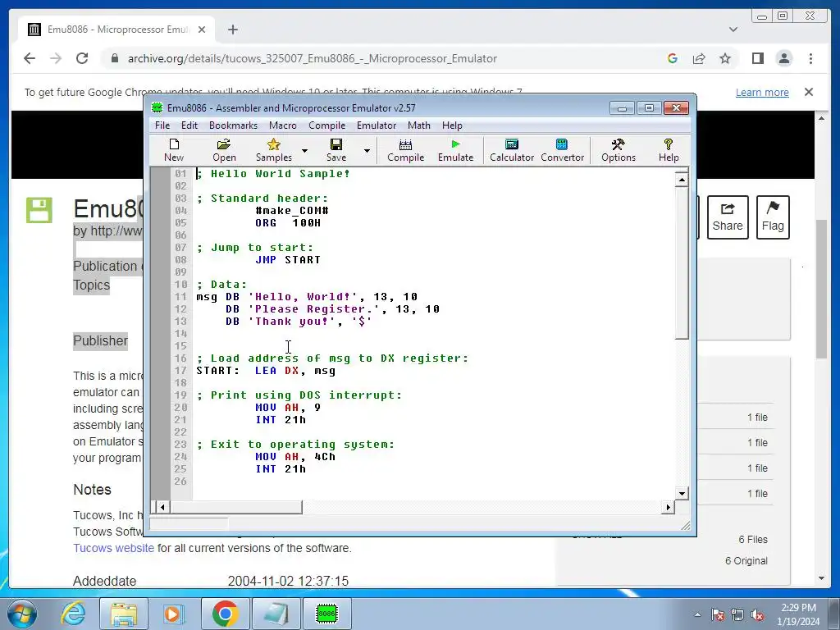Expand the Chrome tab search chevron
The width and height of the screenshot is (840, 630).
coord(733,30)
